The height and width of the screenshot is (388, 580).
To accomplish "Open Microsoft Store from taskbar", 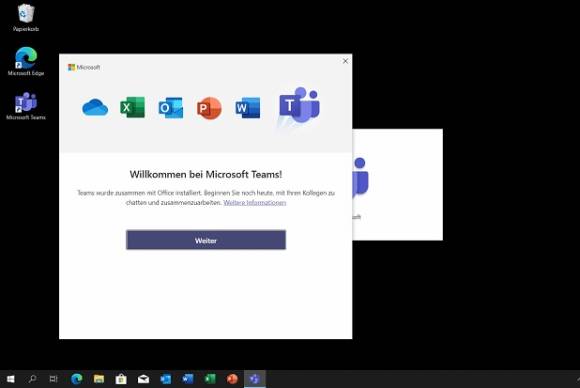I will (x=121, y=379).
